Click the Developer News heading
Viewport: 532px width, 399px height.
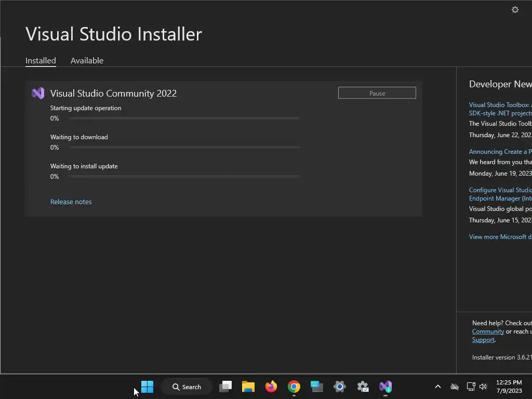click(x=500, y=84)
